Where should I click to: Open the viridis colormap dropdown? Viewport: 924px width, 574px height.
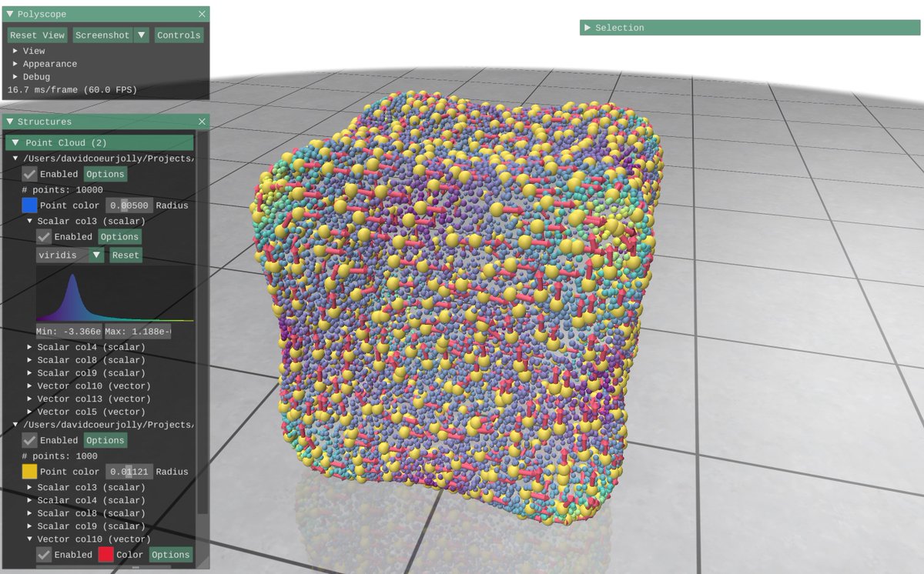[x=70, y=255]
